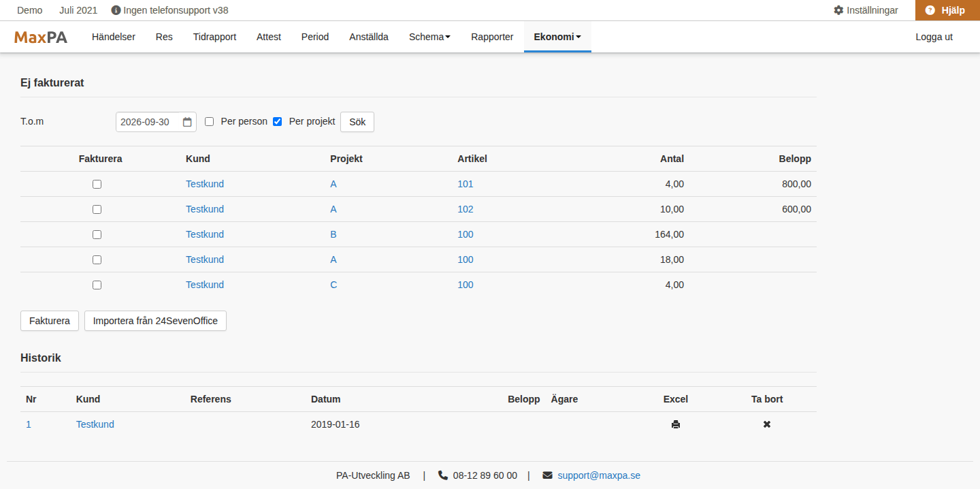This screenshot has width=980, height=489.
Task: Go to the Tidrapport page
Action: [214, 37]
